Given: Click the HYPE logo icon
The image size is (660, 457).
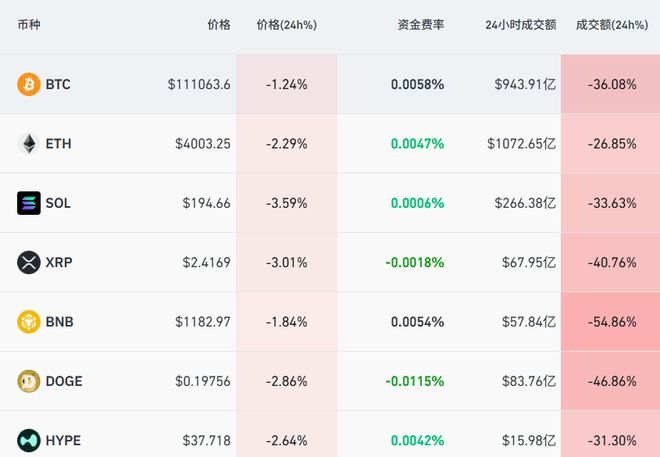Looking at the screenshot, I should coord(29,440).
